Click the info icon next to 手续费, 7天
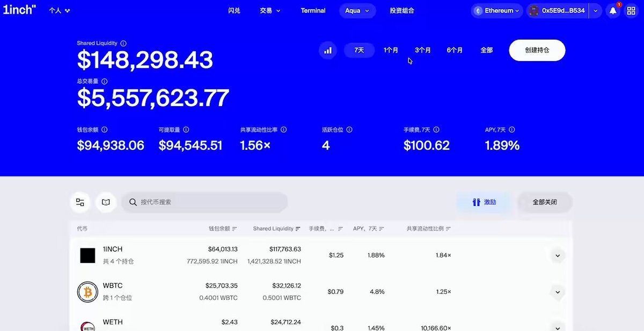 [436, 130]
